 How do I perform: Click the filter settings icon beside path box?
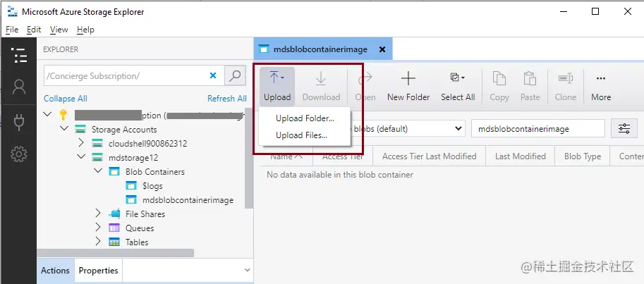[624, 129]
